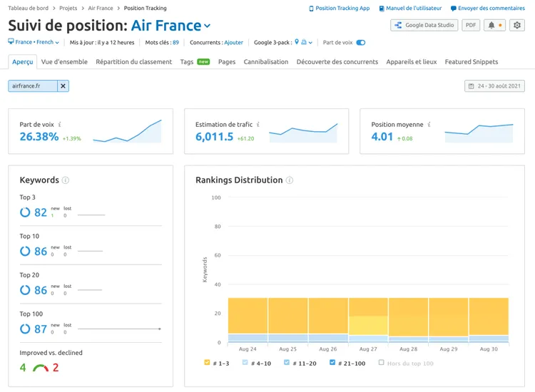Click Envoyer des commentaires link

pos(491,8)
